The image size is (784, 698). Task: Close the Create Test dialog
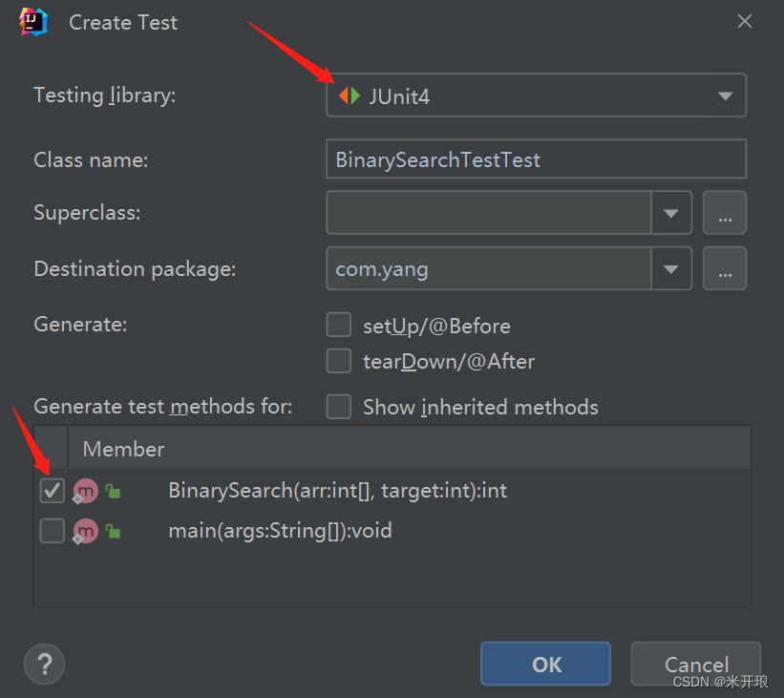tap(745, 22)
